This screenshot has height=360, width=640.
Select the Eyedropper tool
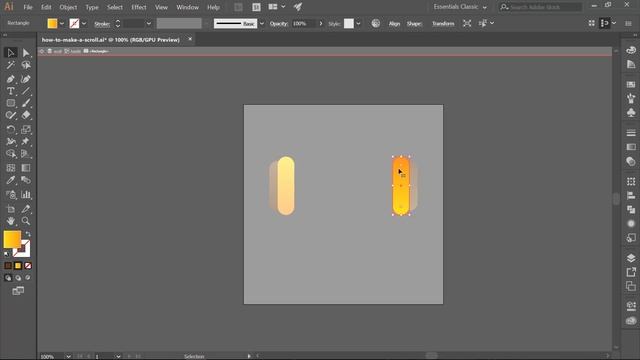(x=11, y=180)
